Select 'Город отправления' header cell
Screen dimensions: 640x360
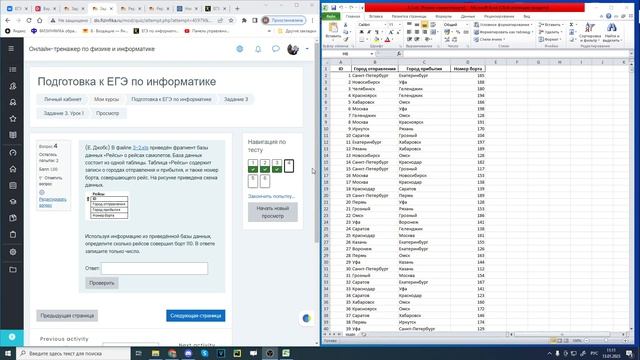374,69
